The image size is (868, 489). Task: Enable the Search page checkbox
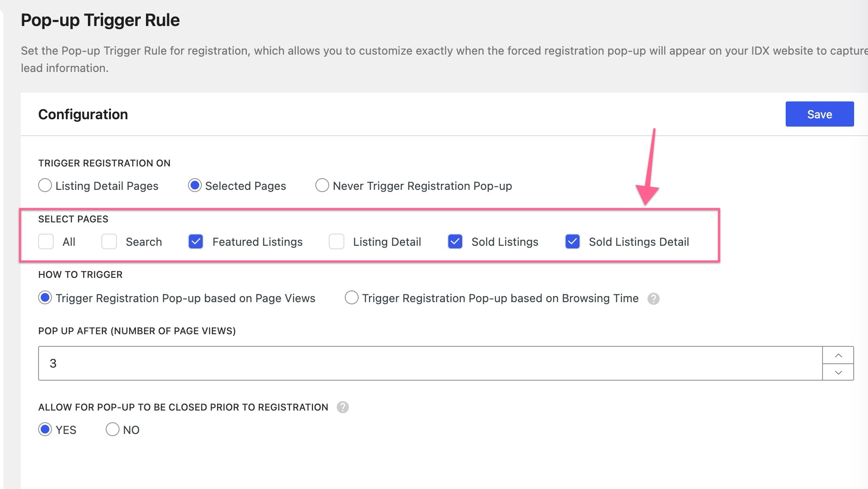(x=109, y=241)
